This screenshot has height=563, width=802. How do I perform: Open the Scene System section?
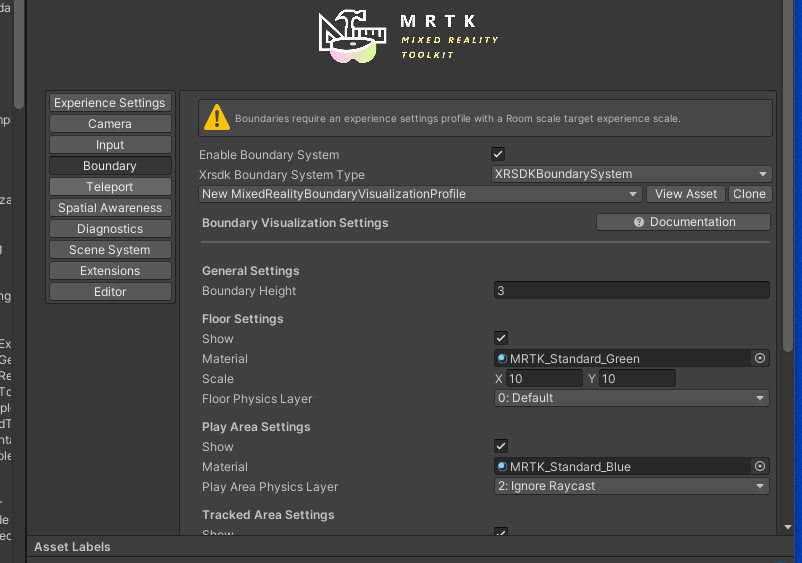coord(110,250)
